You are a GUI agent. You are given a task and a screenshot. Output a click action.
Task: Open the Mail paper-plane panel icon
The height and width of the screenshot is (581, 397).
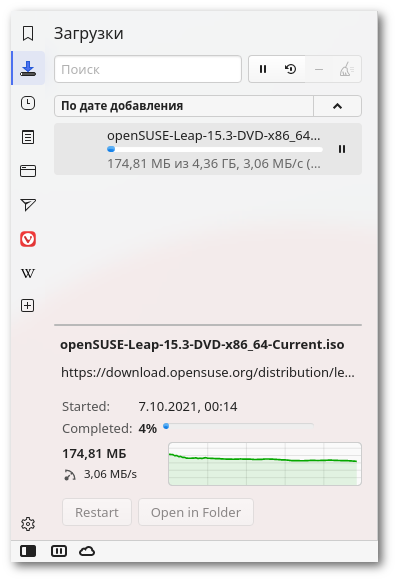(x=28, y=205)
